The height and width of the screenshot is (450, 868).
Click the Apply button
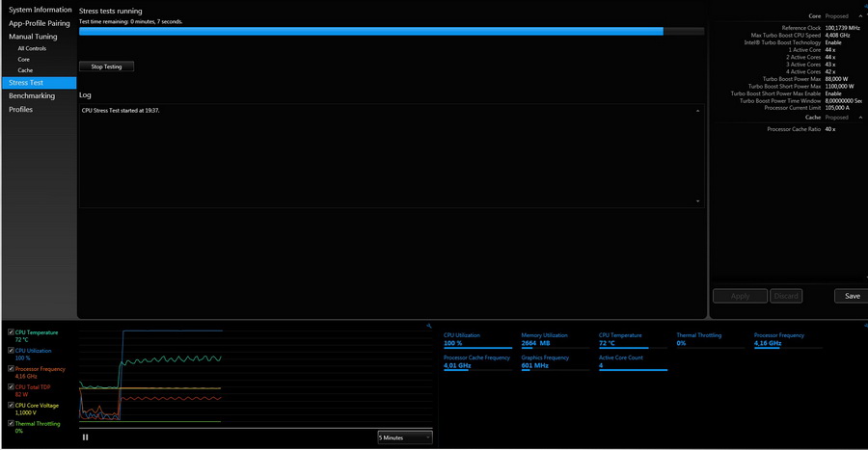click(x=740, y=297)
